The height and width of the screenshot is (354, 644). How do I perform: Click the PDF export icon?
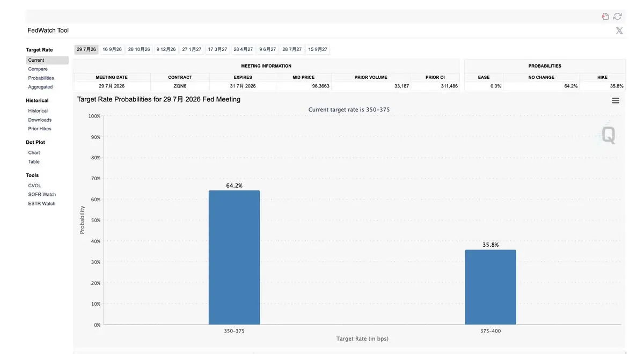click(605, 17)
